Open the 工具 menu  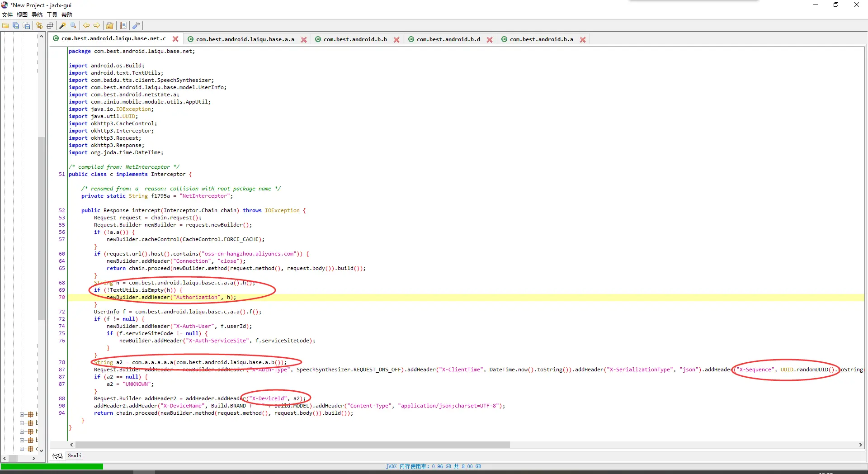pyautogui.click(x=52, y=15)
